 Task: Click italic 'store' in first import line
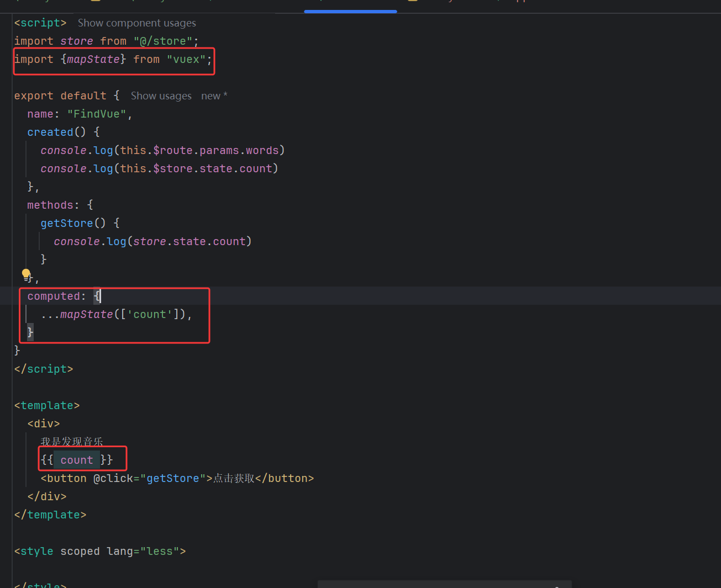[x=77, y=41]
